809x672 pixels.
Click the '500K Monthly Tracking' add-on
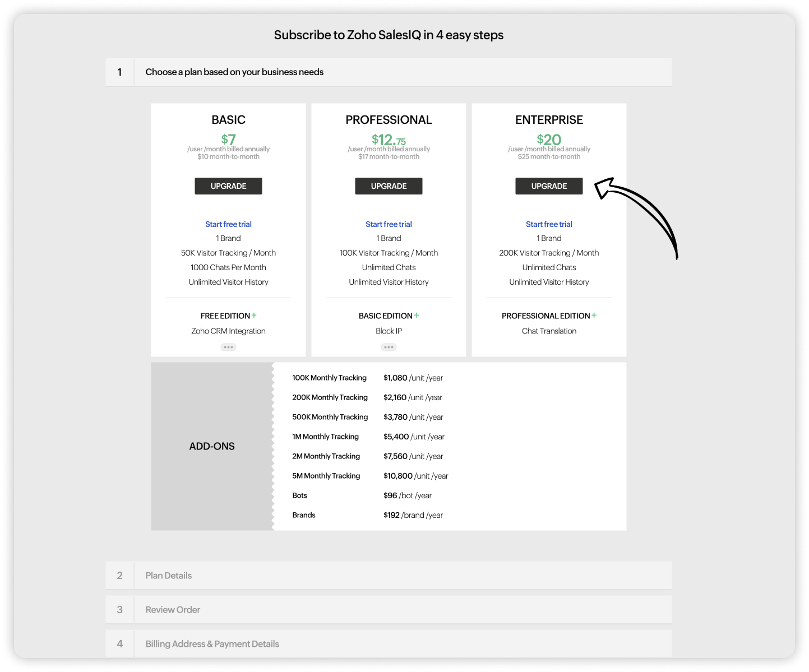[330, 417]
